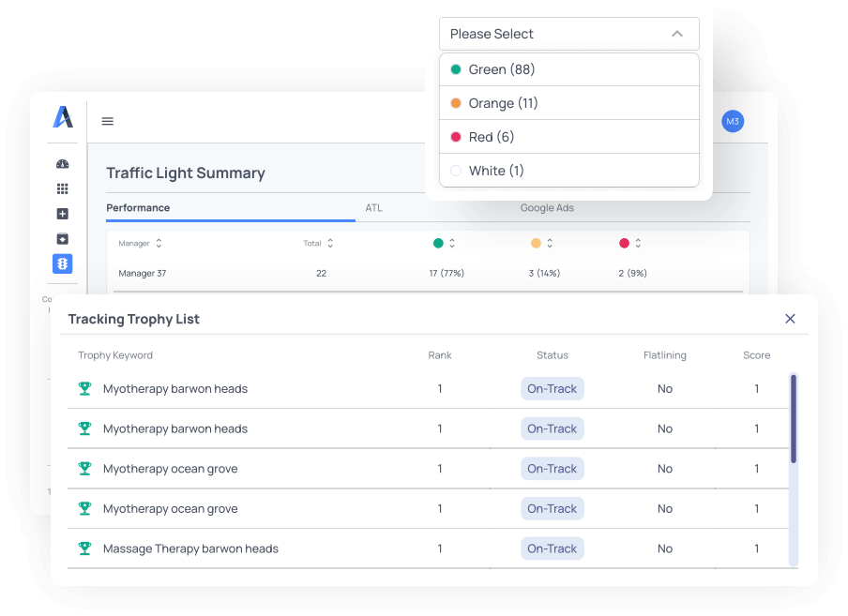The image size is (848, 616).
Task: Toggle the hamburger menu icon
Action: (x=108, y=121)
